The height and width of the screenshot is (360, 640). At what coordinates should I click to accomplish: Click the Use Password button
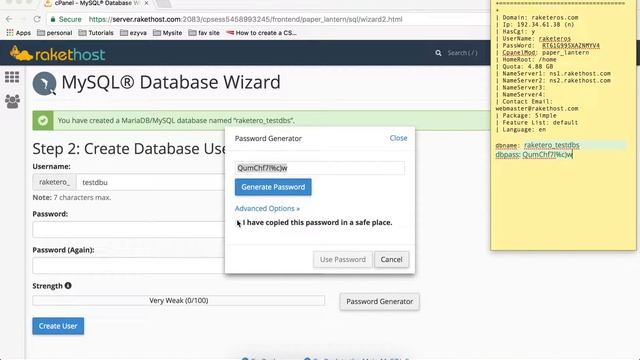(343, 260)
